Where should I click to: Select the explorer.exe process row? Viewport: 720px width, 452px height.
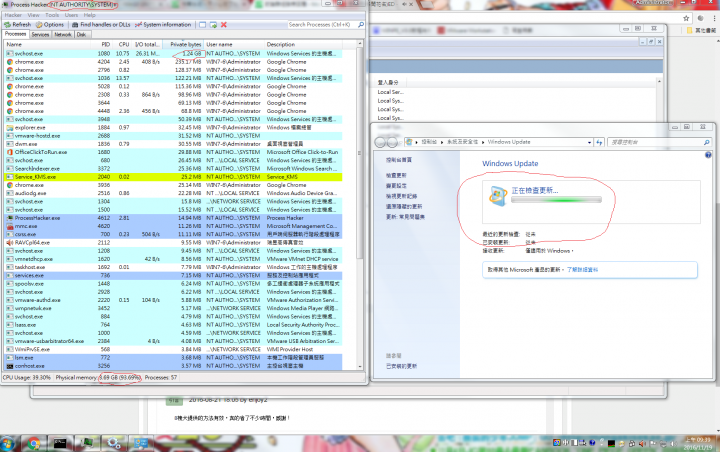tap(173, 128)
